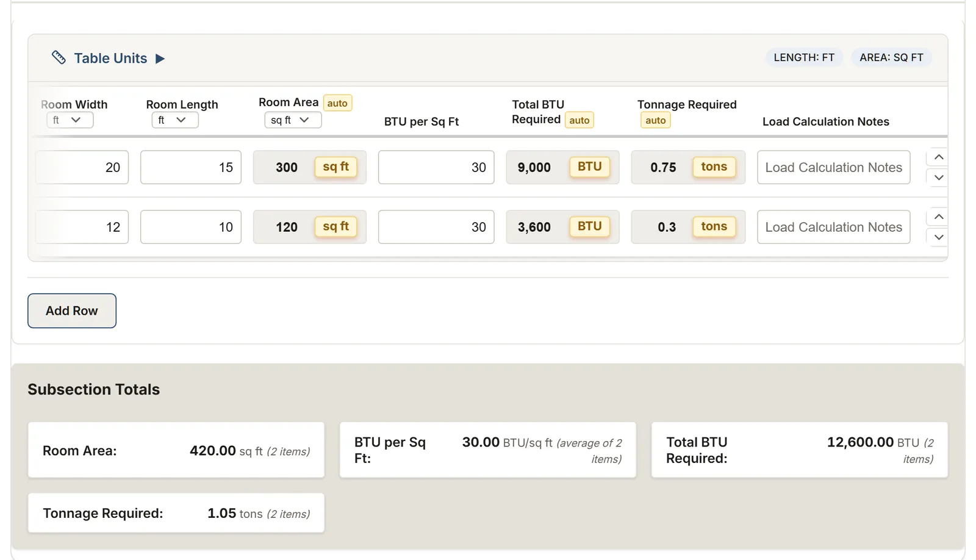Click first row BTU per Sq Ft field
Image resolution: width=976 pixels, height=560 pixels.
(436, 167)
